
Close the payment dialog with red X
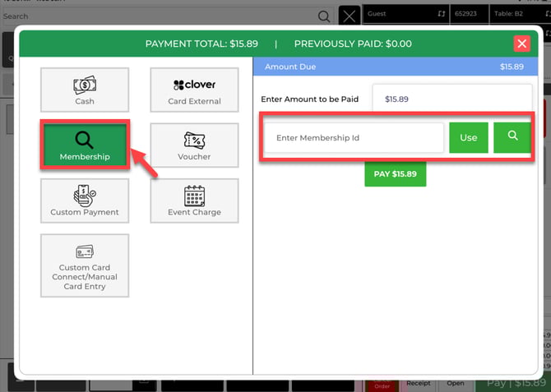tap(521, 44)
